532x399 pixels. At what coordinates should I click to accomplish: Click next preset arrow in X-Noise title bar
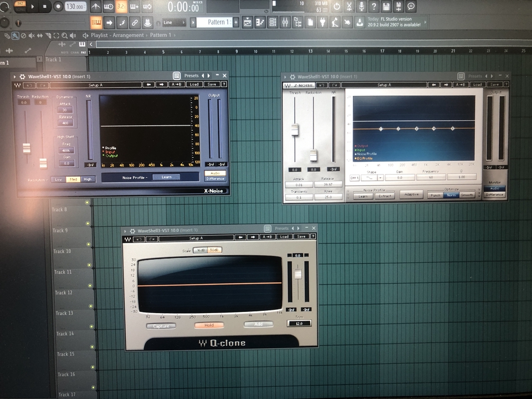click(x=209, y=76)
